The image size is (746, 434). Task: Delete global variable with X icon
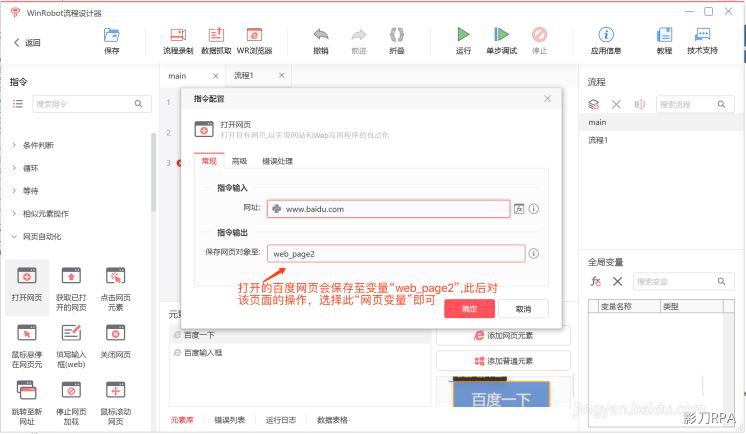pyautogui.click(x=618, y=281)
